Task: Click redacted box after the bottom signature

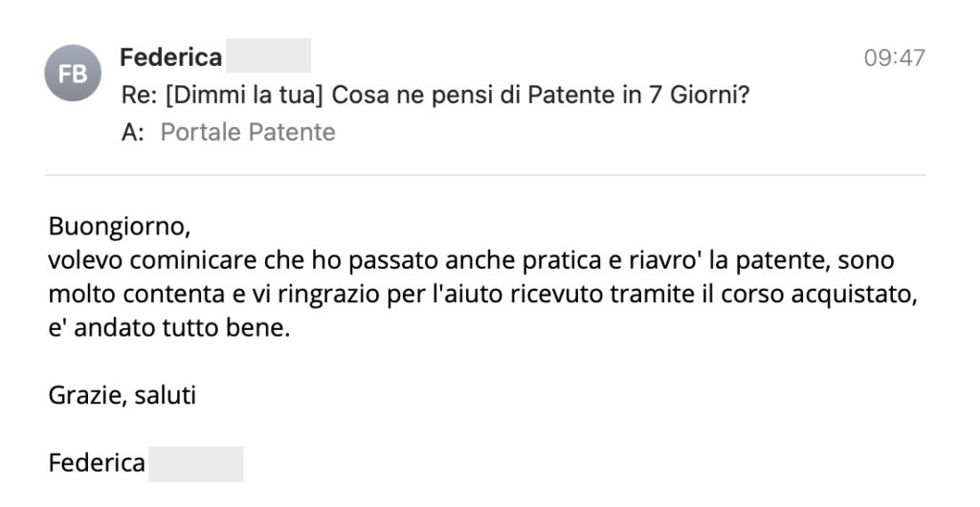Action: [196, 465]
